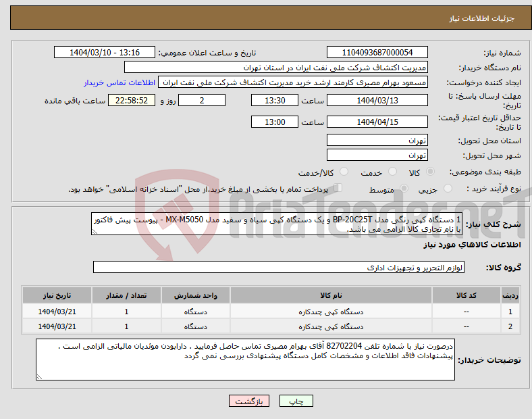This screenshot has width=532, height=419.
Task: Click the resize handle of buyer notes box
Action: point(39,376)
